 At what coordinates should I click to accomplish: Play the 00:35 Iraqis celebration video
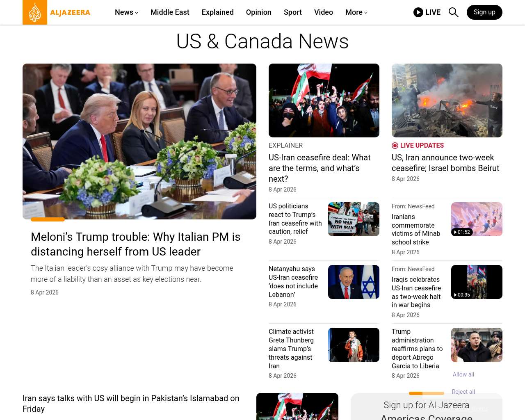pos(477,282)
